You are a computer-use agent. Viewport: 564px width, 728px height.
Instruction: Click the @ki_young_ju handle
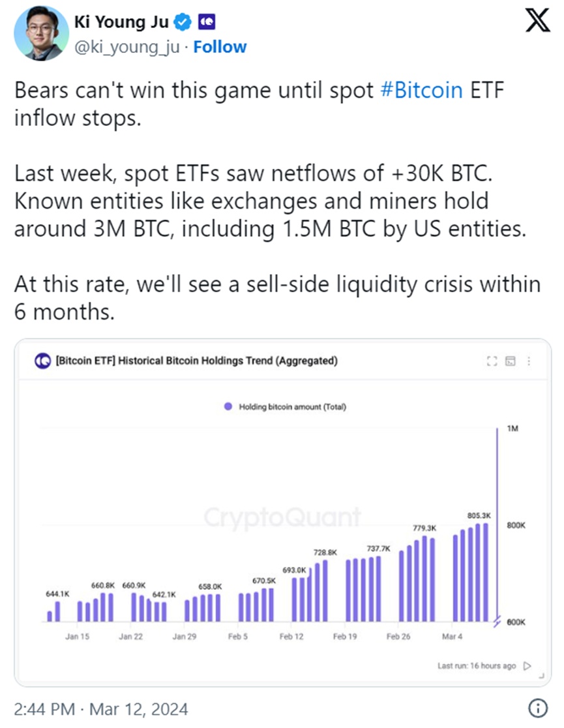coord(126,48)
